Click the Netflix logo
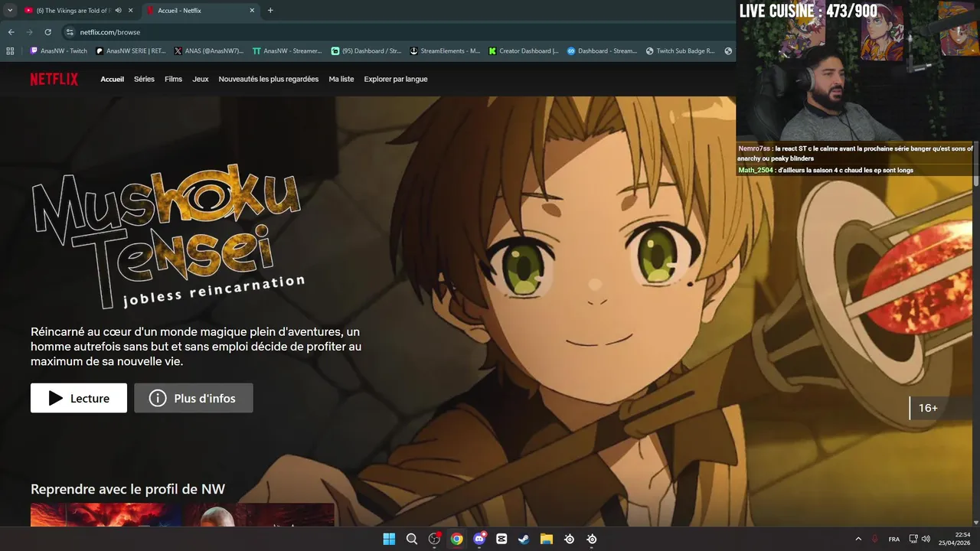 54,80
